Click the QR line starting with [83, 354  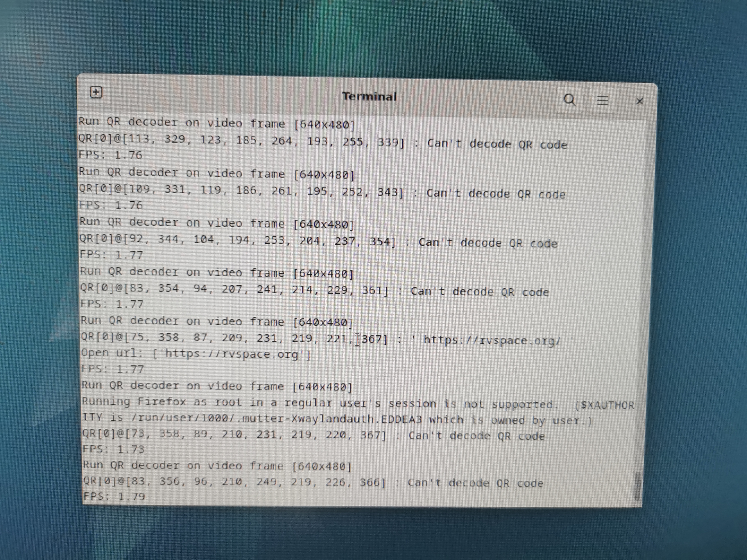[x=314, y=290]
